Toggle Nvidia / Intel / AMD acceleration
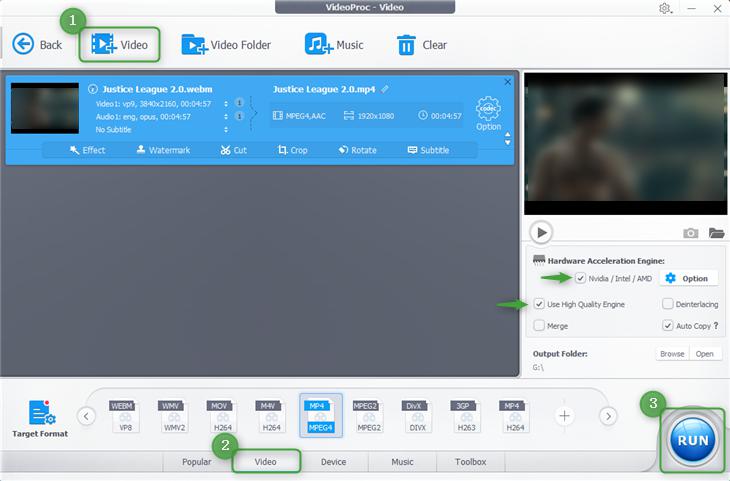 coord(581,278)
